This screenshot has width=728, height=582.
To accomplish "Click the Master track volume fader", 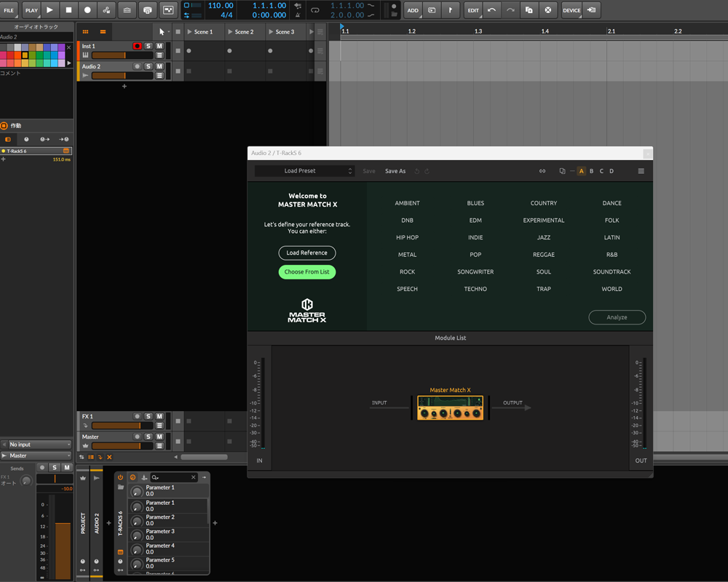I will click(122, 446).
